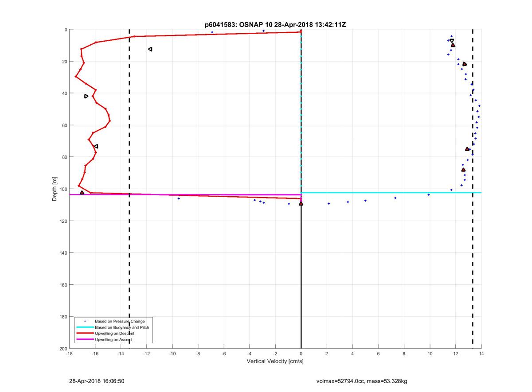The width and height of the screenshot is (532, 392).
Task: Click legend entry Upwelling on Descent
Action: click(115, 333)
